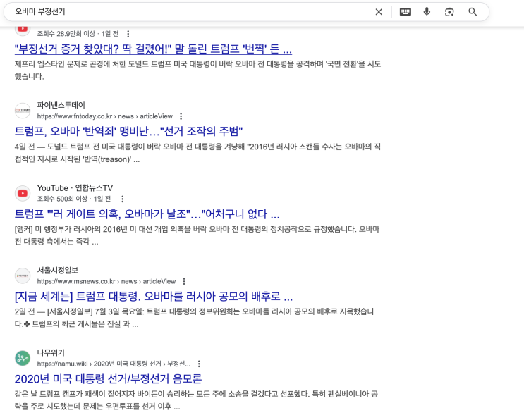Click snippet starting 2일 전 — [서울시정일보]
Image resolution: width=524 pixels, height=420 pixels.
(194, 318)
